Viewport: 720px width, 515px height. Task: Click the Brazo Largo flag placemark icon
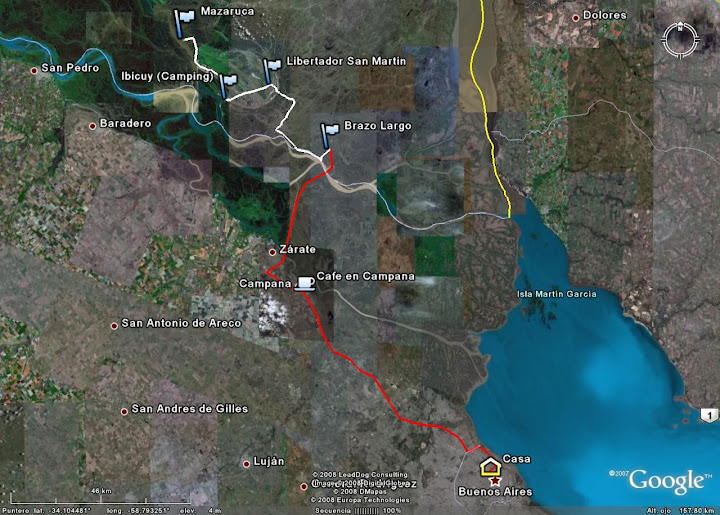(x=330, y=136)
